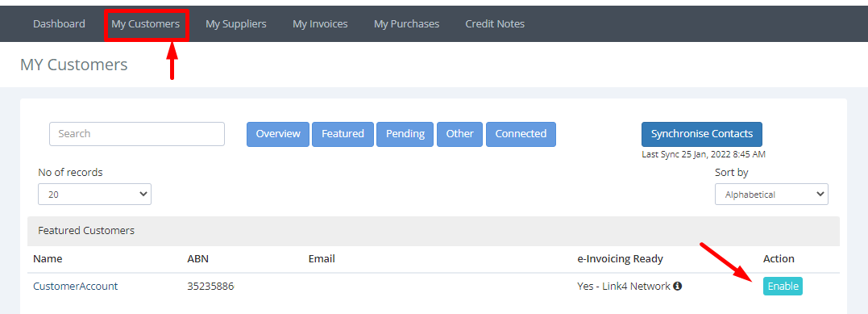Open the No of records dropdown
This screenshot has height=314, width=868.
click(x=94, y=195)
